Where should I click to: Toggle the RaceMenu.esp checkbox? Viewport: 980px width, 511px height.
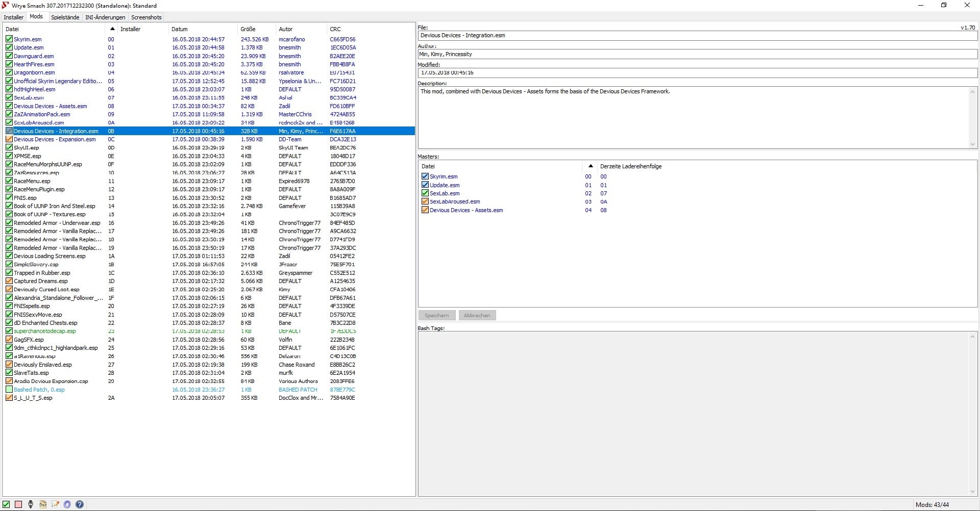(9, 181)
